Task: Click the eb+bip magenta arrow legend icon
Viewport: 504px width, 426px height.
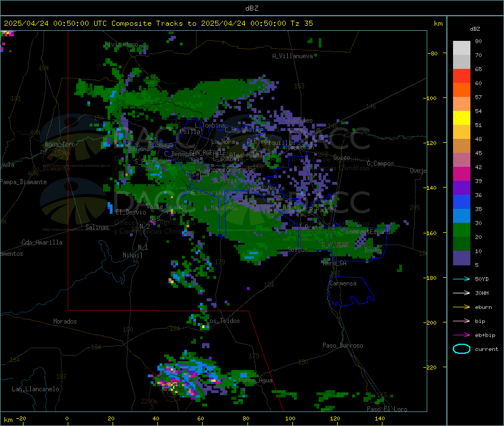Action: click(461, 335)
